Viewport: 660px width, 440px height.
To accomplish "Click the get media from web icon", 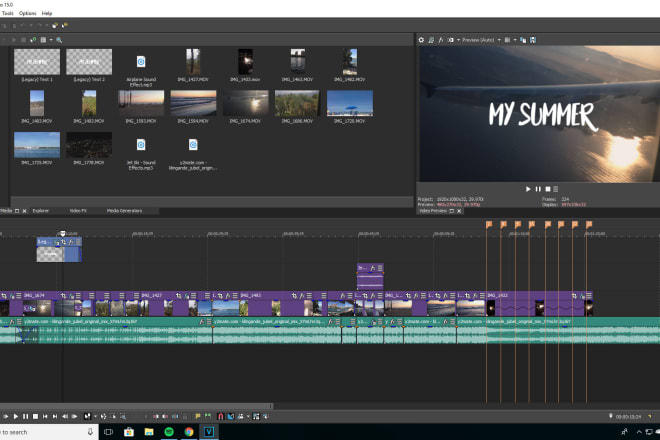I will [33, 40].
